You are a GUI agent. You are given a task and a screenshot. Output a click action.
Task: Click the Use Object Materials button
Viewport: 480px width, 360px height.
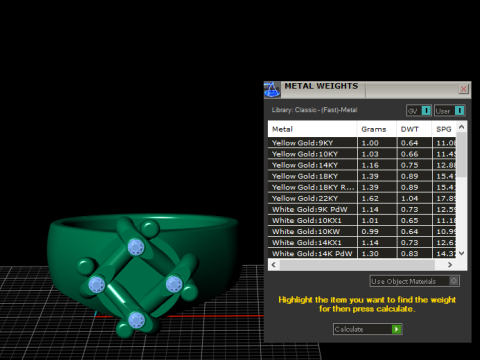(415, 281)
